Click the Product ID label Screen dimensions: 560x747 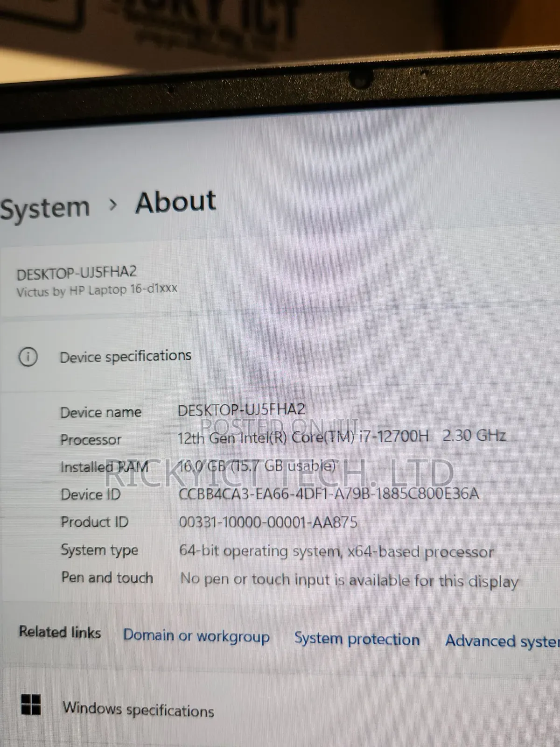[95, 522]
